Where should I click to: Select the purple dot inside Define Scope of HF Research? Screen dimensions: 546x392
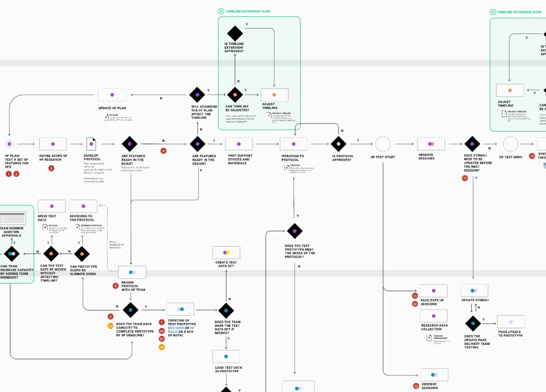(x=53, y=144)
